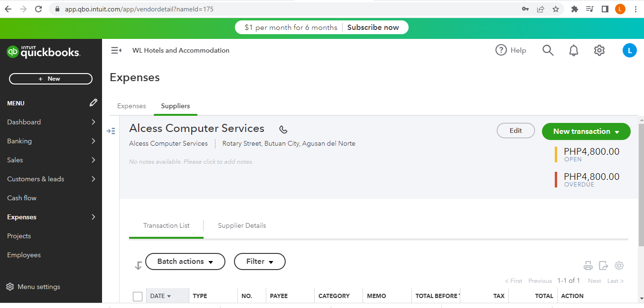This screenshot has height=308, width=644.
Task: Open Menu settings at sidebar bottom
Action: click(33, 287)
